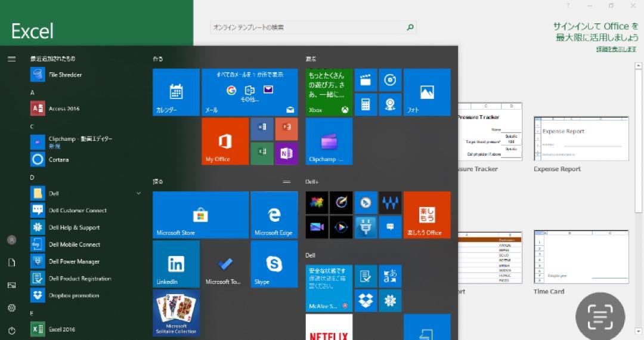Open the Groove Music disc tile

click(x=390, y=80)
